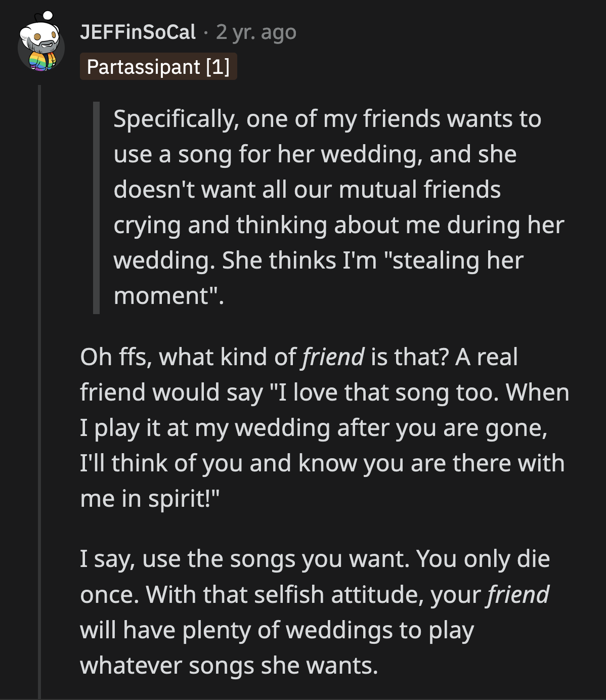Click the Partassipant [1] flair badge
The width and height of the screenshot is (606, 700).
tap(158, 66)
